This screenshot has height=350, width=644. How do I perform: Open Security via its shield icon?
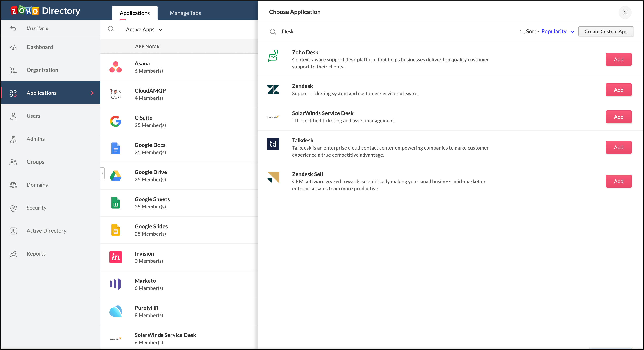[13, 208]
